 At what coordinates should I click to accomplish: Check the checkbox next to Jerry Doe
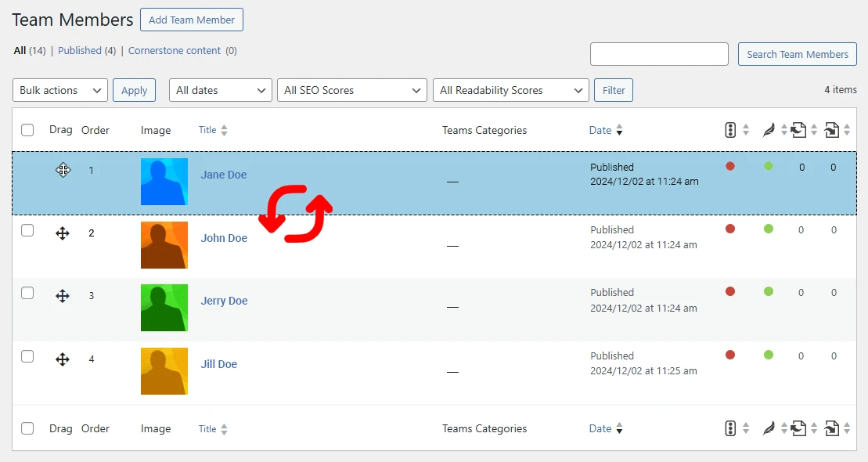pyautogui.click(x=27, y=293)
